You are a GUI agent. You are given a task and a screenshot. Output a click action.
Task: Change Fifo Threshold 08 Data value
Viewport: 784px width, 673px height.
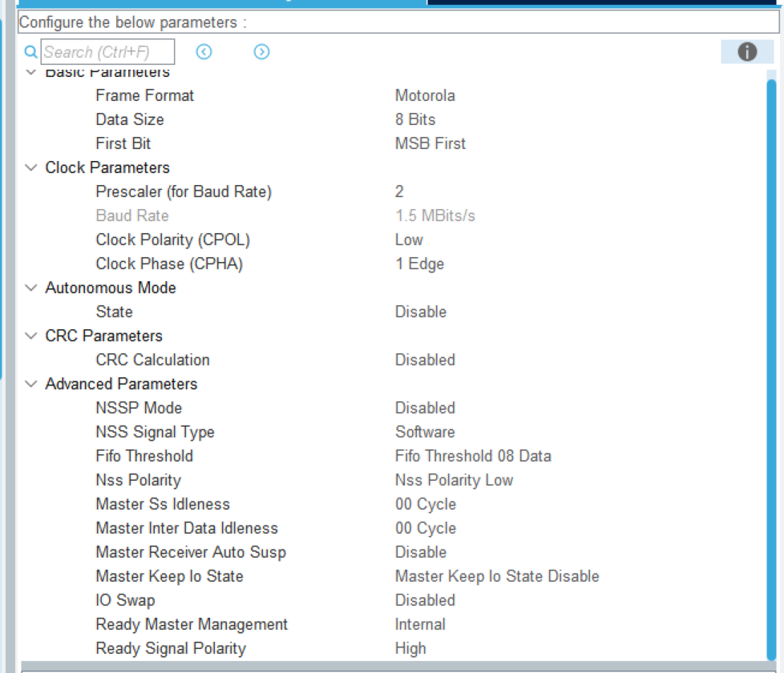click(x=473, y=456)
